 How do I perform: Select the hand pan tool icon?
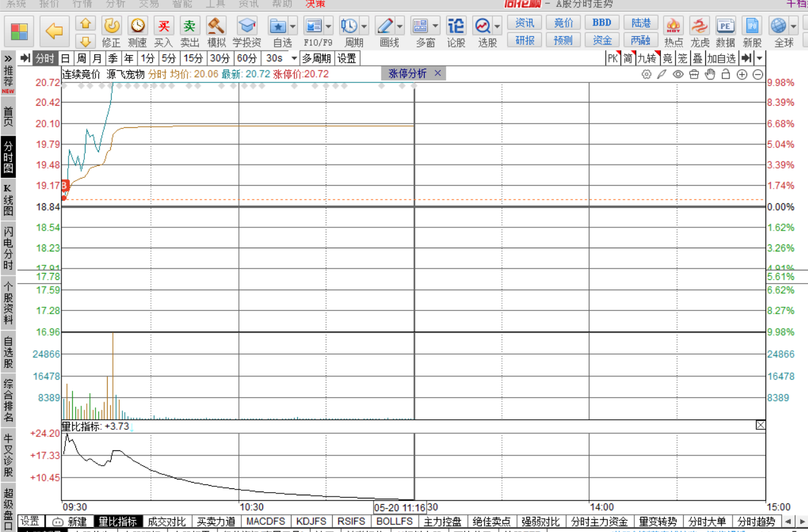pos(710,74)
